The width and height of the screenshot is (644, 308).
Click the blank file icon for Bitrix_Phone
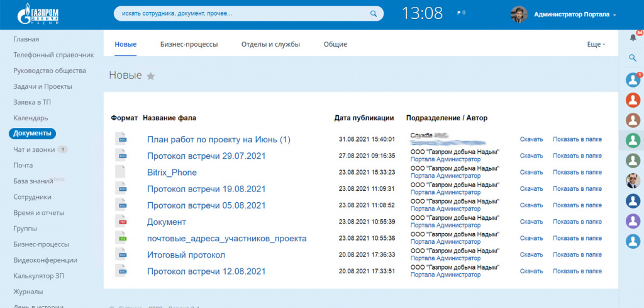(x=120, y=171)
